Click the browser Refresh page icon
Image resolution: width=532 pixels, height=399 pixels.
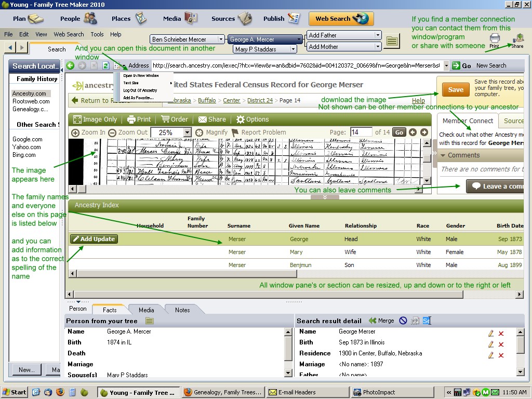106,65
